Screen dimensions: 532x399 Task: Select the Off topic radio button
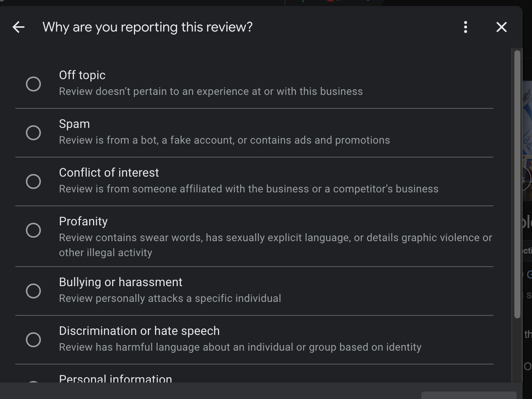pyautogui.click(x=33, y=84)
